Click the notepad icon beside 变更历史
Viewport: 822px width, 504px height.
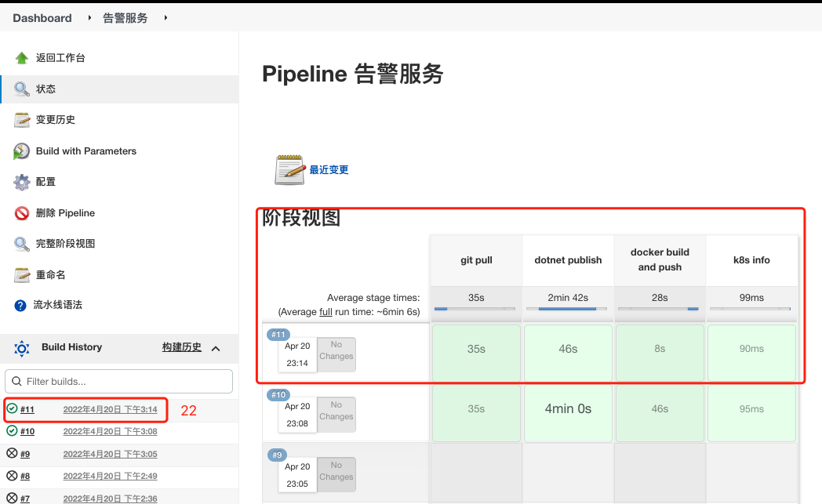click(x=21, y=120)
